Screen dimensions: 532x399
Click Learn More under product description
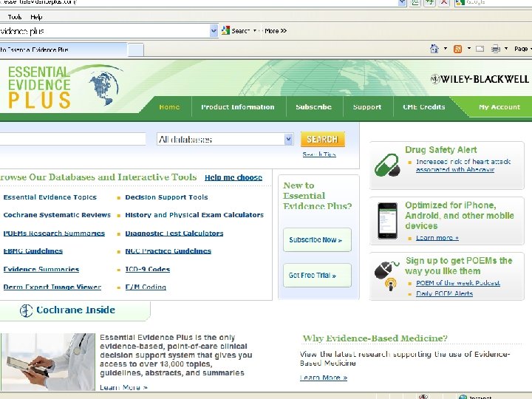click(123, 387)
